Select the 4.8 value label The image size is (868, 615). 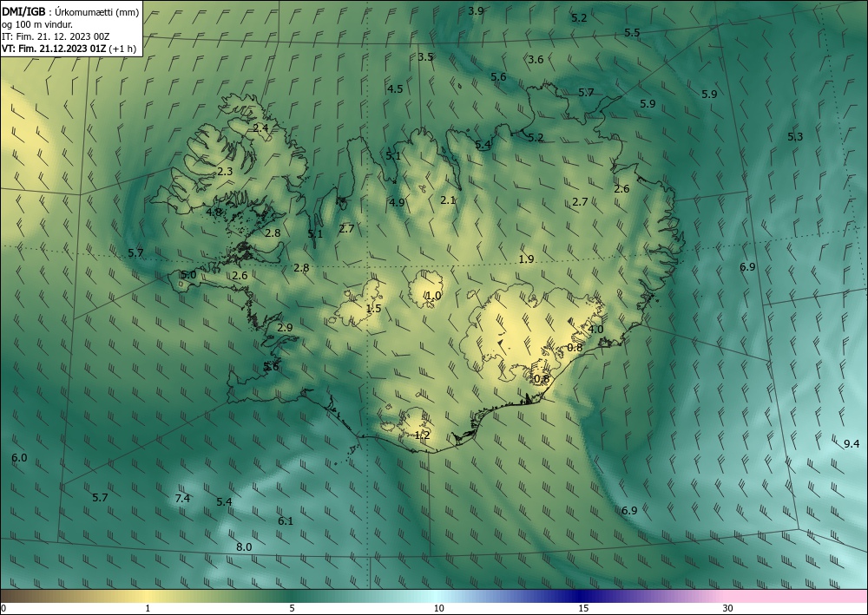214,212
